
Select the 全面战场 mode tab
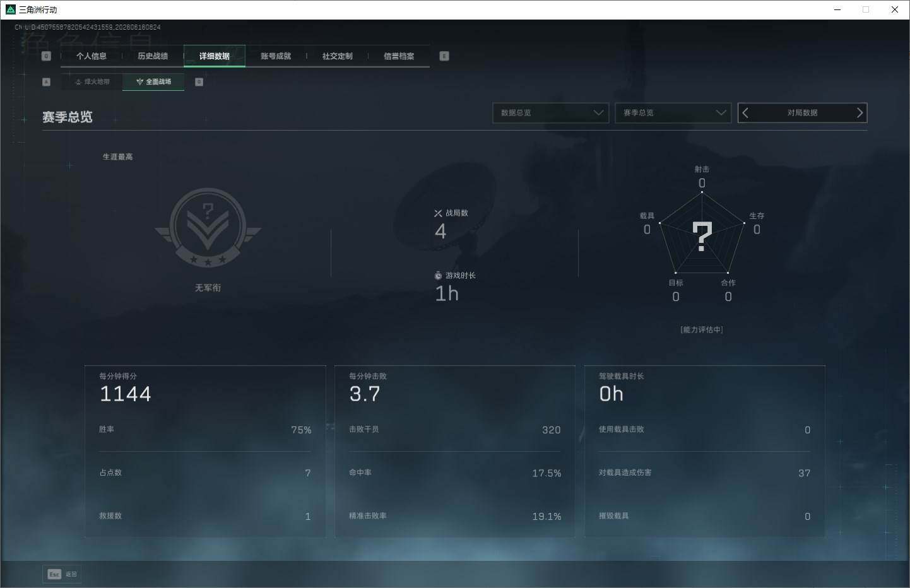(x=153, y=82)
